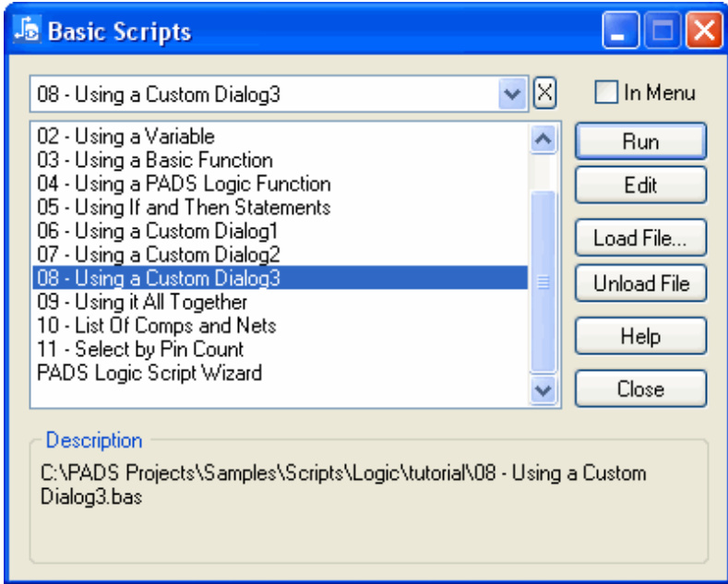This screenshot has width=728, height=584.
Task: Open the Load File dialog
Action: [640, 238]
